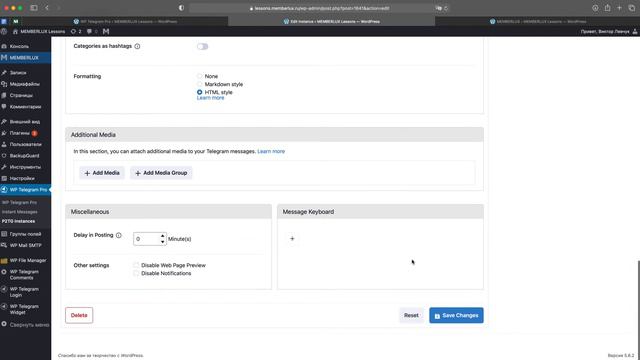Click the Add Media Group button
Image resolution: width=640 pixels, height=360 pixels.
pyautogui.click(x=161, y=173)
